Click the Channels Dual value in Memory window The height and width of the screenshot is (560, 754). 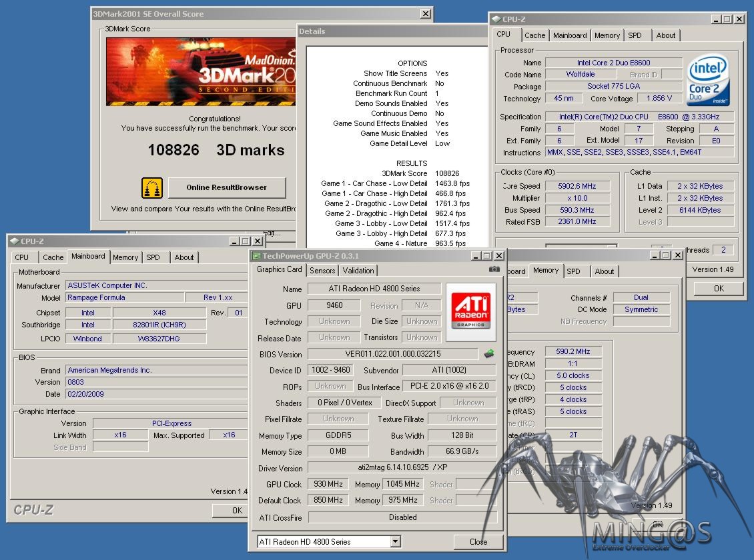pos(641,298)
